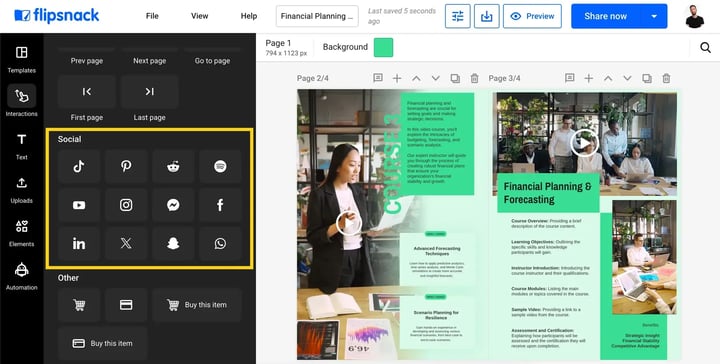Image resolution: width=720 pixels, height=364 pixels.
Task: Open the Uploads sidebar panel
Action: click(22, 190)
